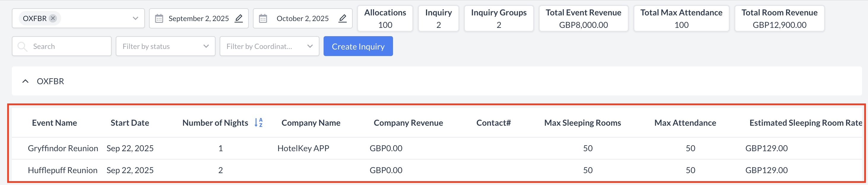Select the HotelKey APP company cell
Image resolution: width=868 pixels, height=185 pixels.
pos(303,148)
